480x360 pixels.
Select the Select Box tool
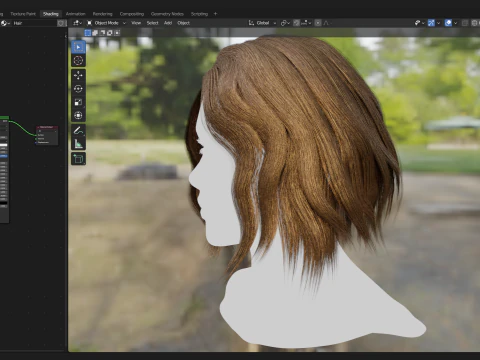pos(78,47)
